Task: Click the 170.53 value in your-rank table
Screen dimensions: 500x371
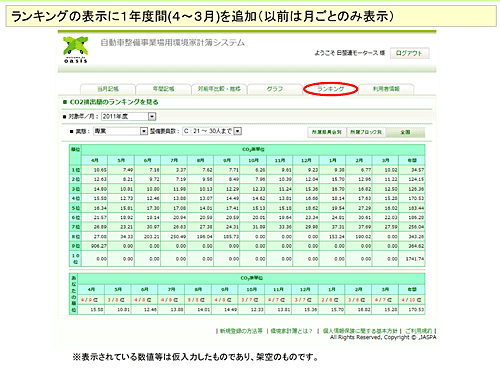Action: click(411, 310)
